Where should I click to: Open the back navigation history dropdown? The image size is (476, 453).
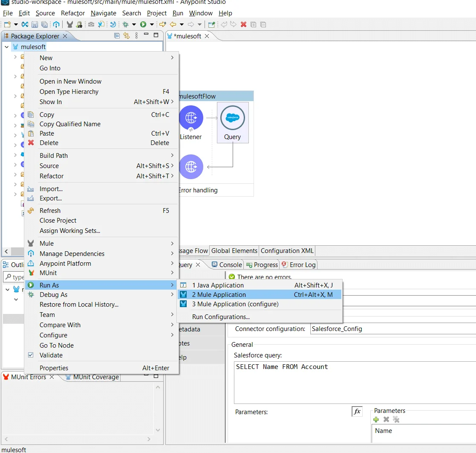click(x=182, y=24)
